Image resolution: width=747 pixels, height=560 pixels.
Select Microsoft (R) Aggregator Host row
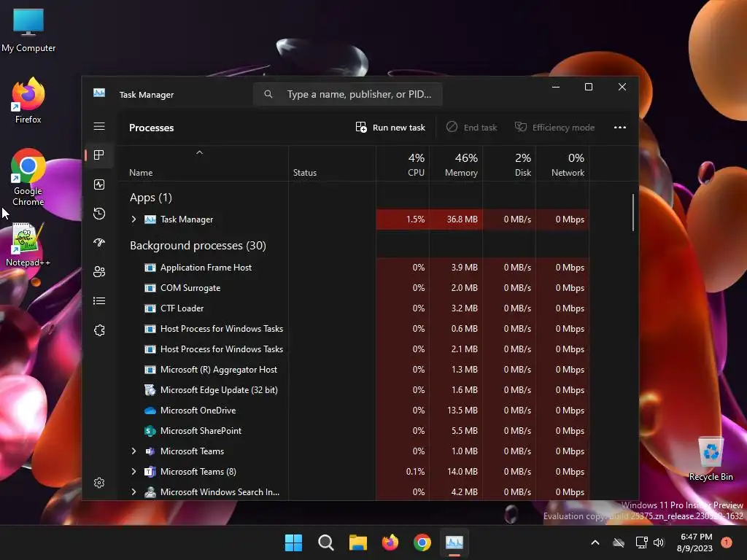click(x=354, y=370)
